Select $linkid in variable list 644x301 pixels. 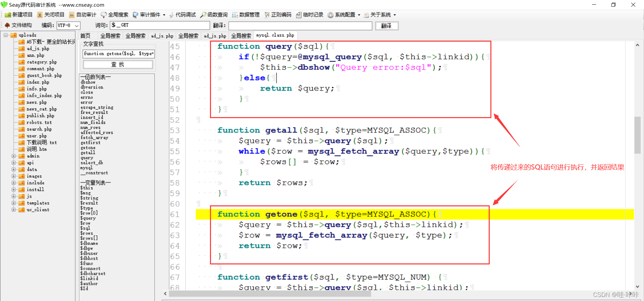point(89,279)
